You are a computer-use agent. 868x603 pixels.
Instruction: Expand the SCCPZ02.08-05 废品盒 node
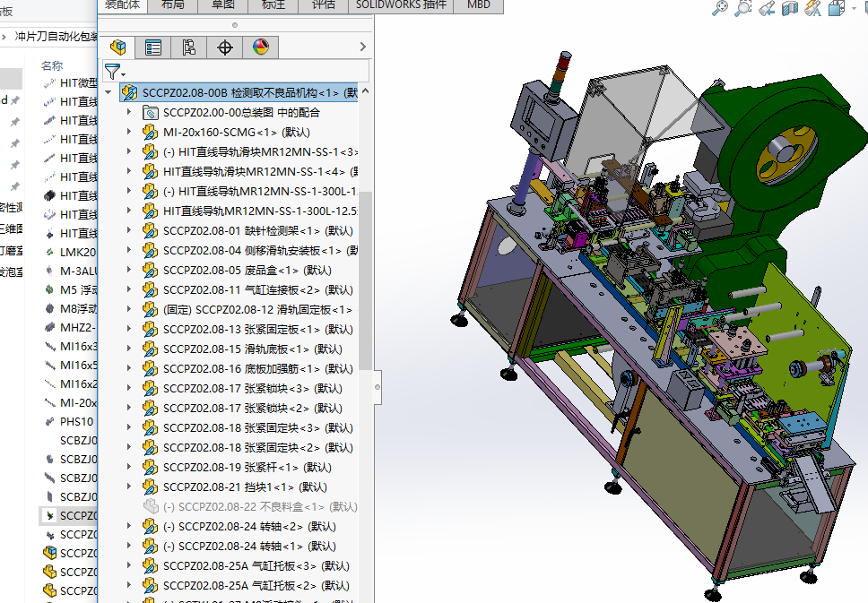129,270
